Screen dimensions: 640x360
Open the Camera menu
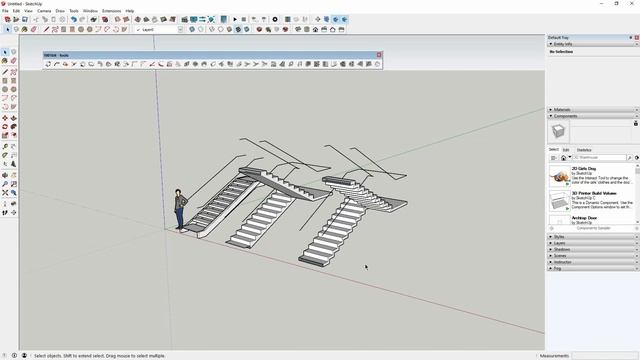coord(44,11)
